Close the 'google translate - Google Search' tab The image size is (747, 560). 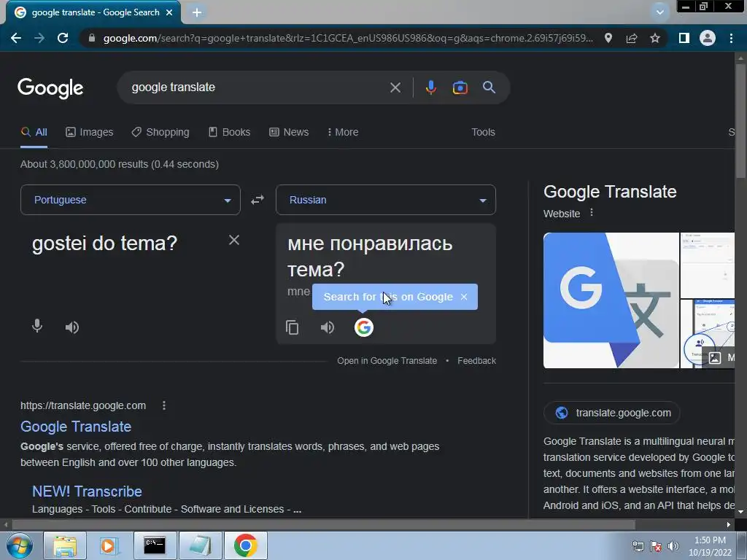tap(169, 12)
